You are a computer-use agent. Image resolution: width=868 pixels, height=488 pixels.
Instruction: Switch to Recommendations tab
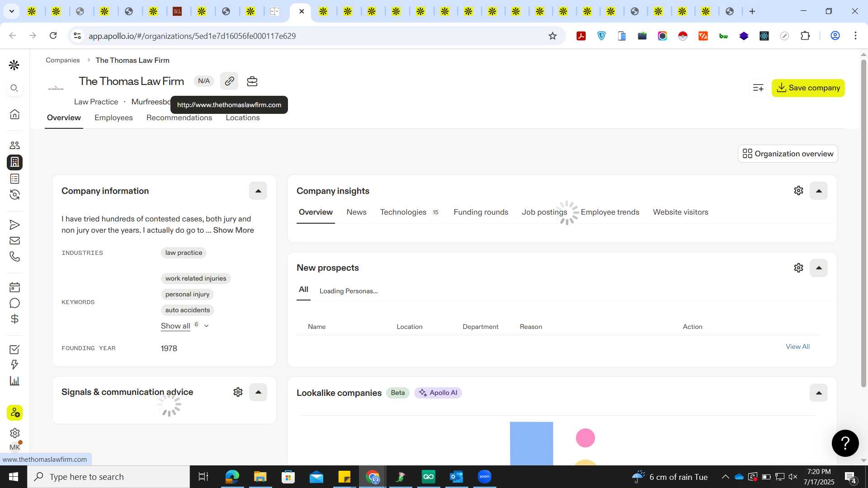[x=179, y=117]
